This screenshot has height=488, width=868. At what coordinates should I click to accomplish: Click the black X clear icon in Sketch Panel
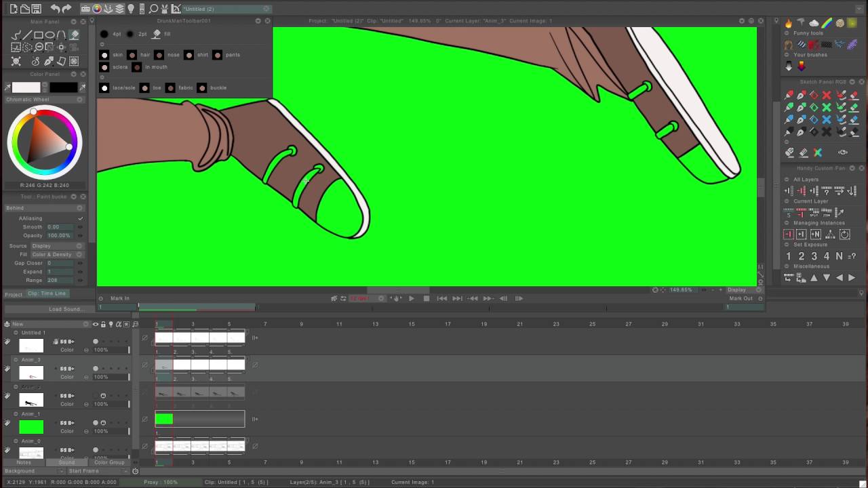827,132
